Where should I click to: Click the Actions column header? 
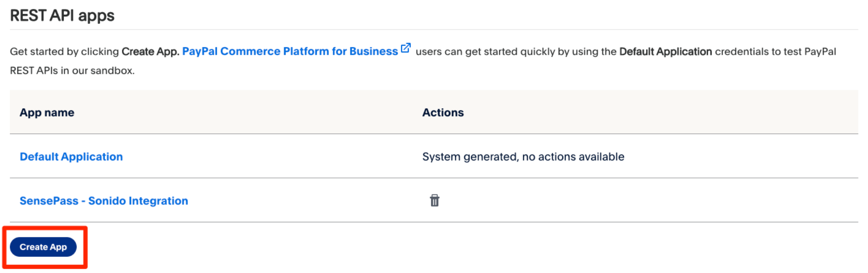[x=443, y=113]
